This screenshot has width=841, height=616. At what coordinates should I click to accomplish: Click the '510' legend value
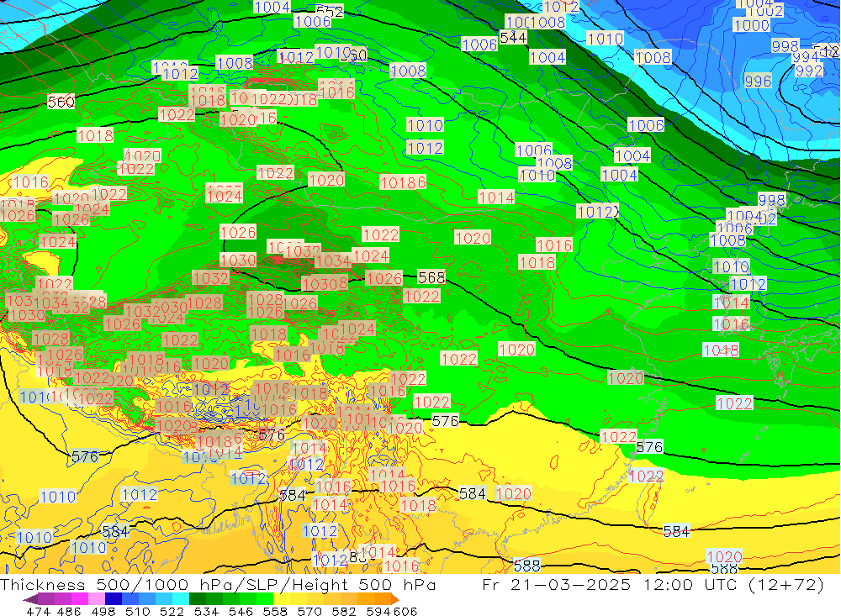(x=138, y=611)
